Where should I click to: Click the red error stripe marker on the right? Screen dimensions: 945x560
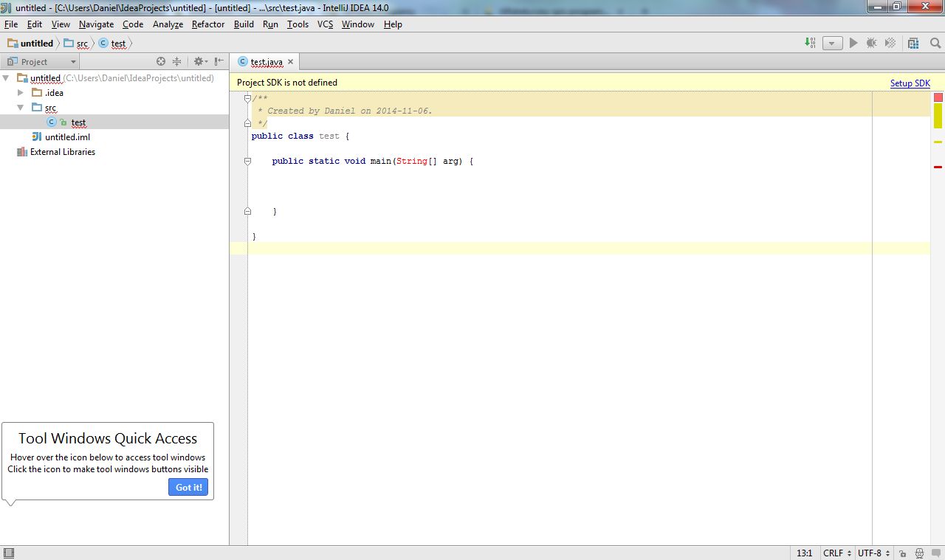[x=938, y=166]
